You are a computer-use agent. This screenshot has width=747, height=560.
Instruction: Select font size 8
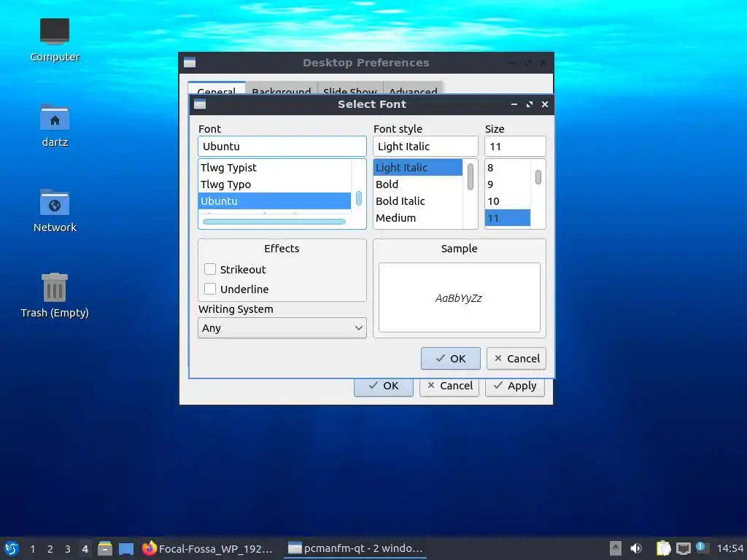tap(508, 168)
